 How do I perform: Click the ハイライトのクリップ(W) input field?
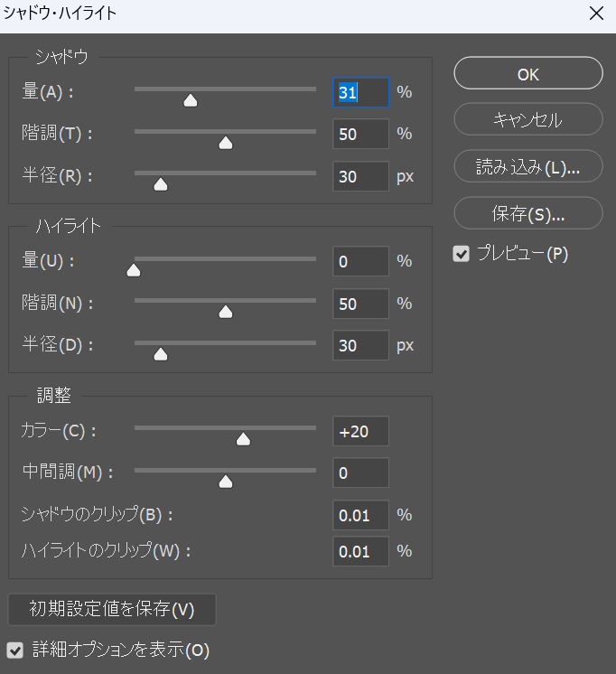(x=360, y=551)
